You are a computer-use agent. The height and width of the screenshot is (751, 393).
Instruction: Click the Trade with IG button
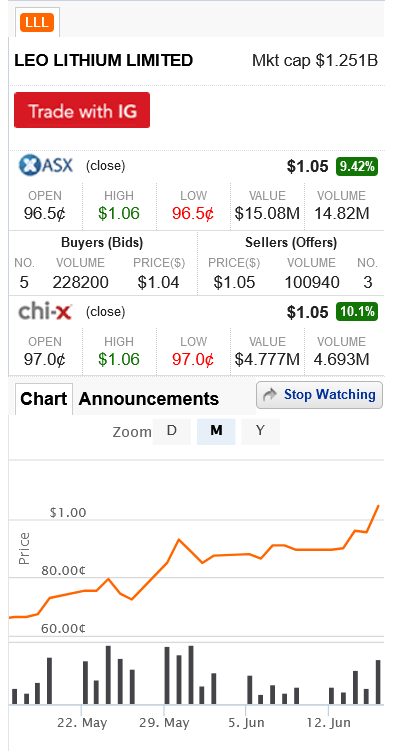(x=82, y=110)
